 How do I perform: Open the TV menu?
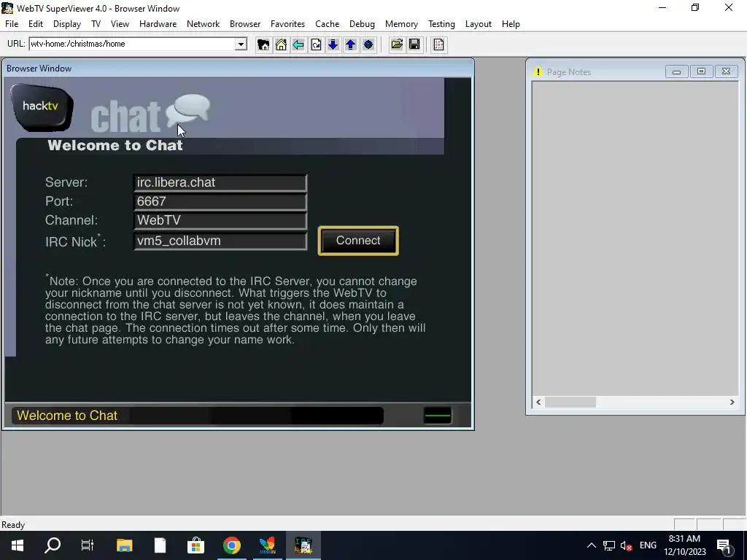(96, 24)
